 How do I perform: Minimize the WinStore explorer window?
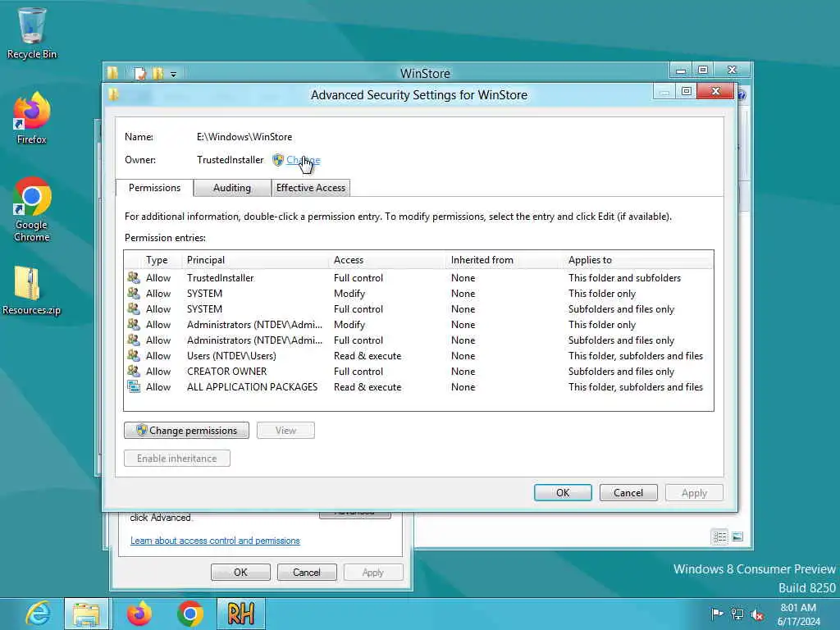(681, 71)
